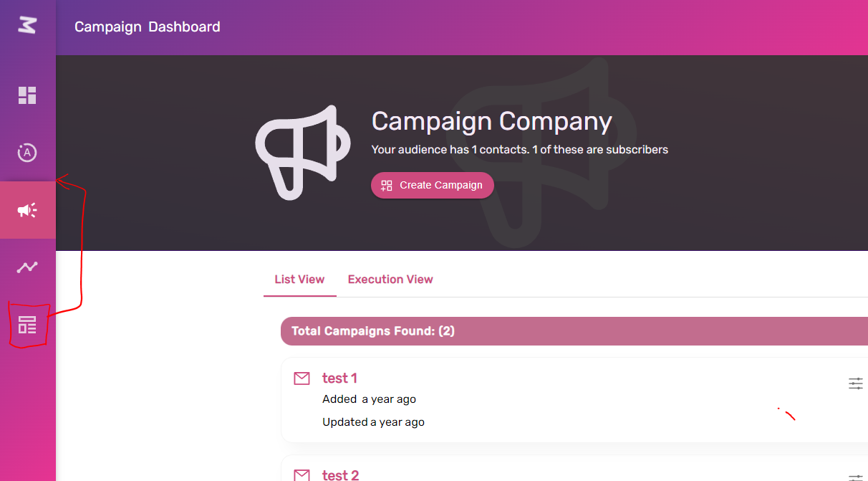This screenshot has height=481, width=868.
Task: Open the test 1 campaign settings sliders icon
Action: click(x=856, y=384)
